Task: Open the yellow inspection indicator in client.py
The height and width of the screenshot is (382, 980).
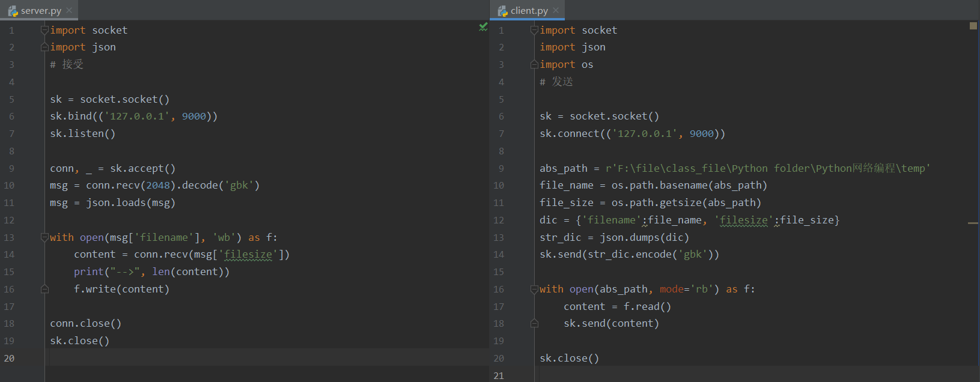Action: pyautogui.click(x=973, y=26)
